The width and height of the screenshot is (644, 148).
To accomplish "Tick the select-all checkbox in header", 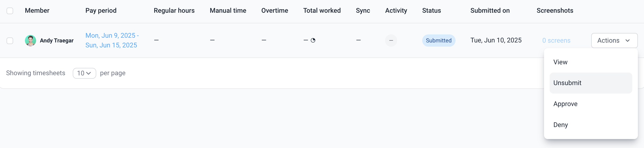I will coord(10,11).
